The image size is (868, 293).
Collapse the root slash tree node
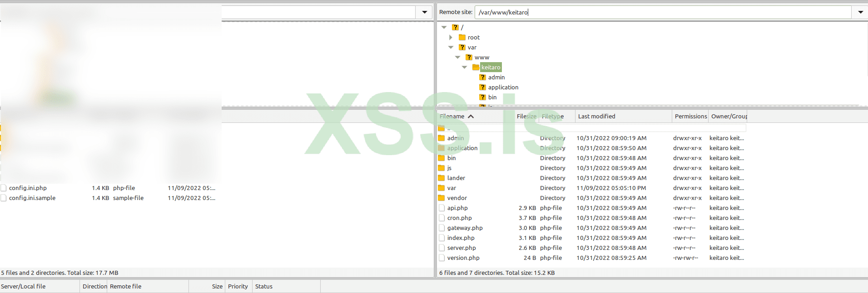click(x=444, y=27)
